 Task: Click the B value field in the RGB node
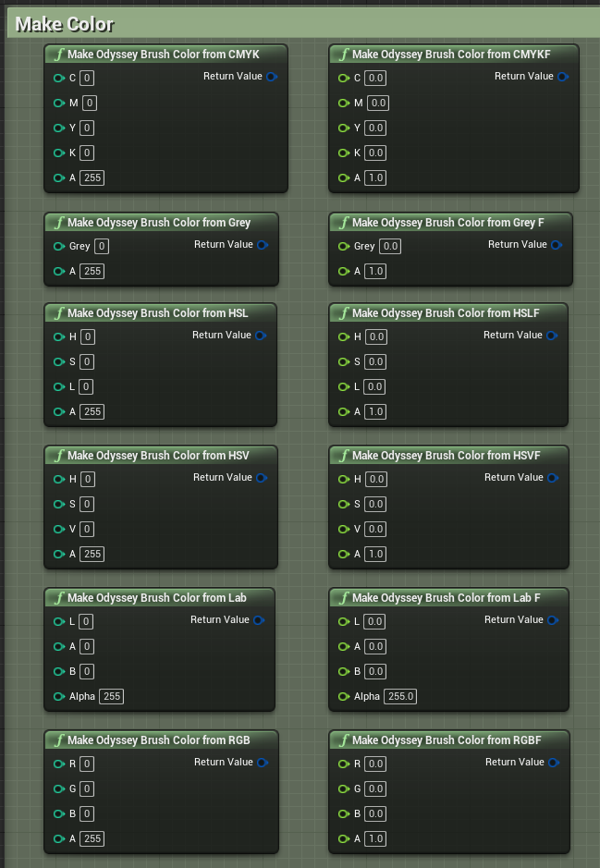87,813
